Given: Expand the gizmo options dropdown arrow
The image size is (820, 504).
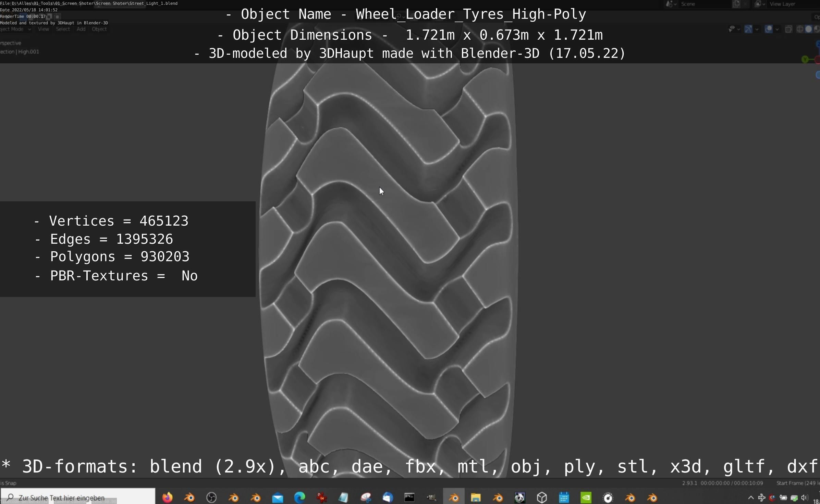Looking at the screenshot, I should click(x=757, y=29).
